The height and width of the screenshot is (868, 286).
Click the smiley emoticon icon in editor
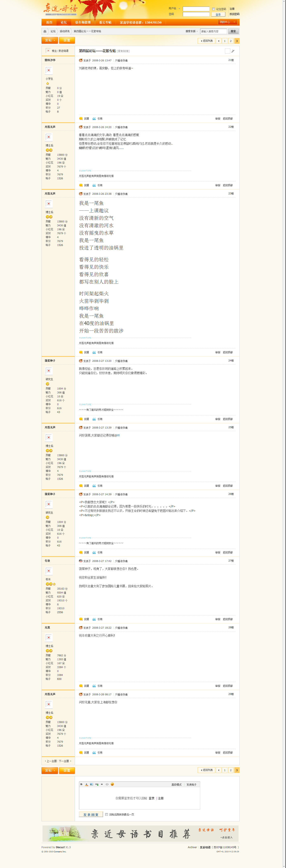point(112,784)
